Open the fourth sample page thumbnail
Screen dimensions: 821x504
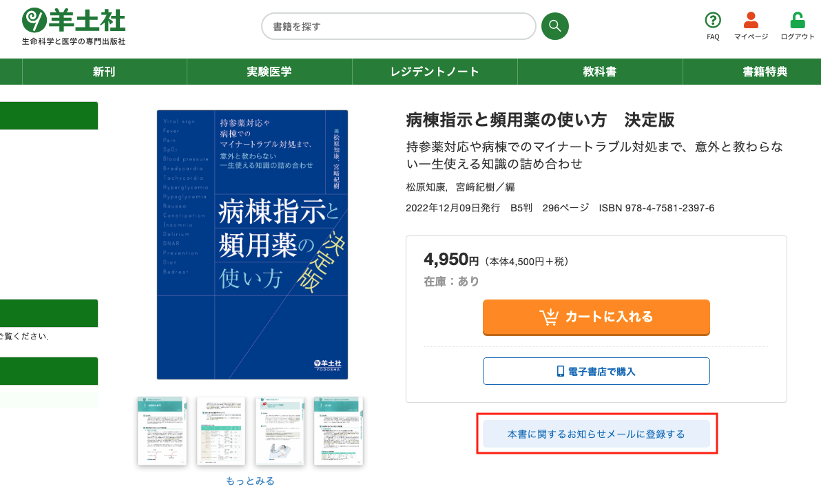click(x=338, y=431)
